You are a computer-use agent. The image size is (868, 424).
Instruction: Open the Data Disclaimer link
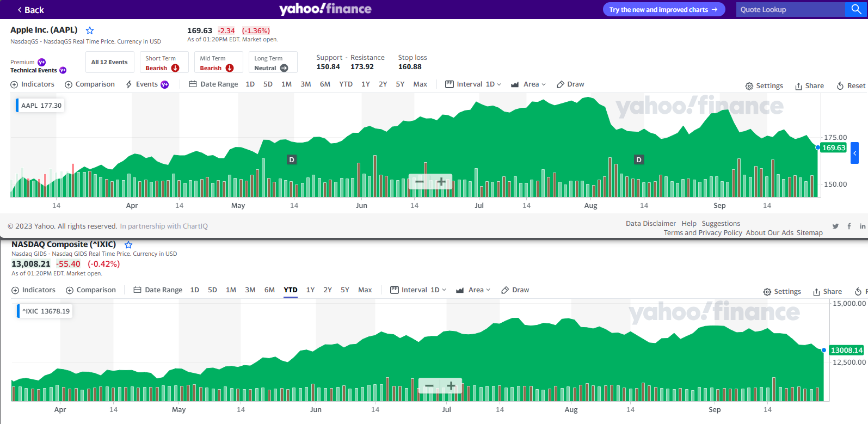click(x=651, y=224)
